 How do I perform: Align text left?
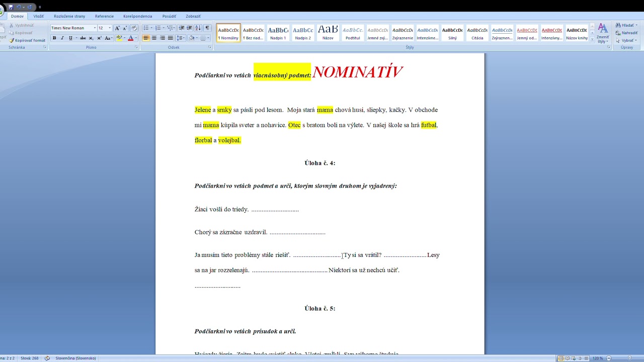pyautogui.click(x=146, y=38)
